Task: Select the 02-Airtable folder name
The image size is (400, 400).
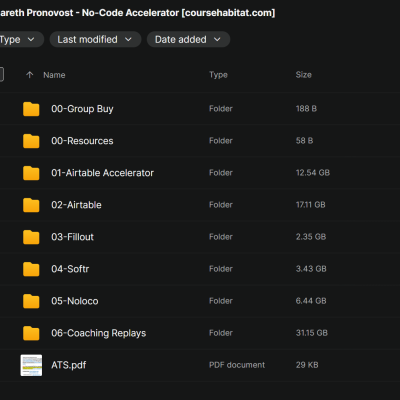Action: tap(76, 205)
